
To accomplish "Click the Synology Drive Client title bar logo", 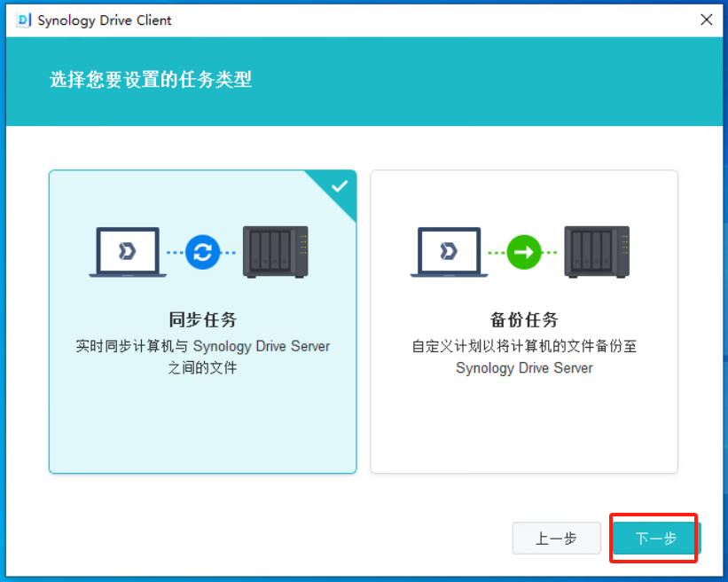I will [x=23, y=20].
